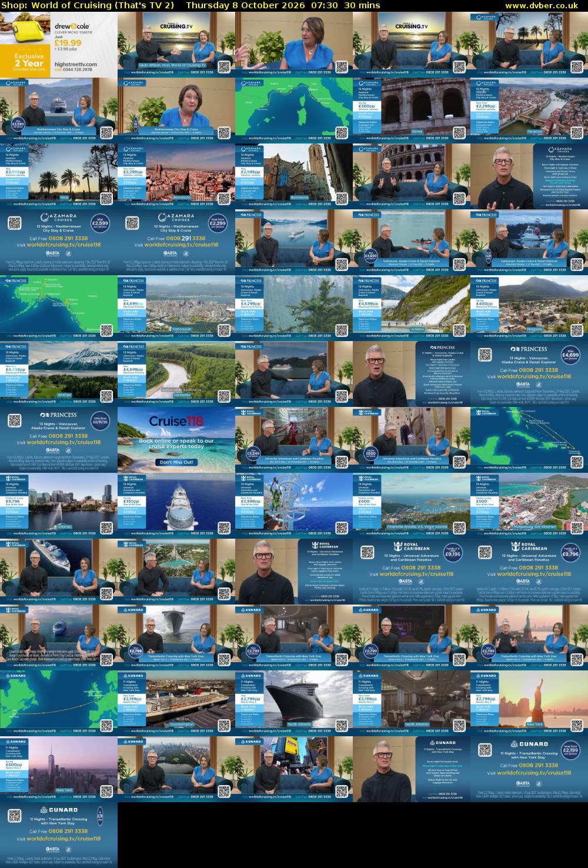The image size is (588, 868).
Task: Open Princess card with 'Offer Ends 30/11/26'
Action: [59, 440]
